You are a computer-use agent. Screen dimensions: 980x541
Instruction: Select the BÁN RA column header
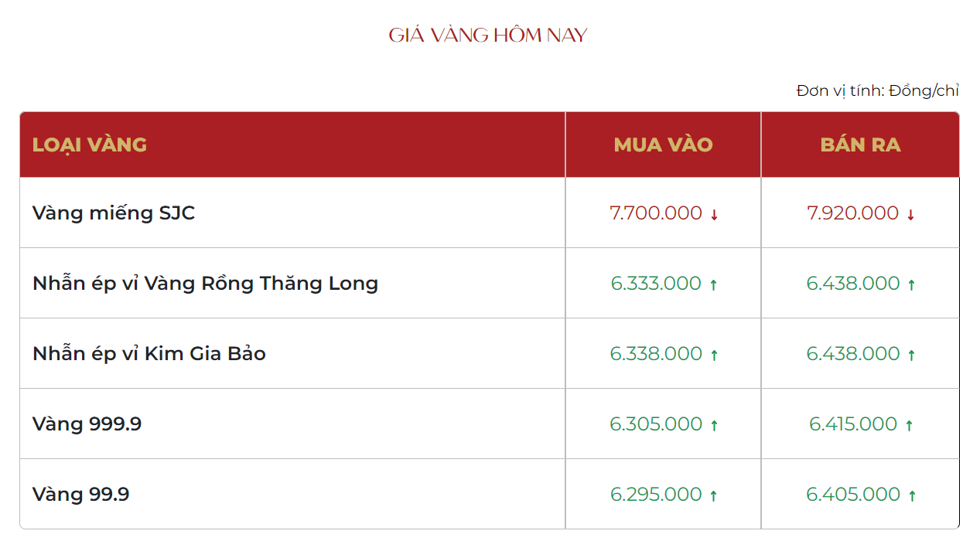click(860, 145)
